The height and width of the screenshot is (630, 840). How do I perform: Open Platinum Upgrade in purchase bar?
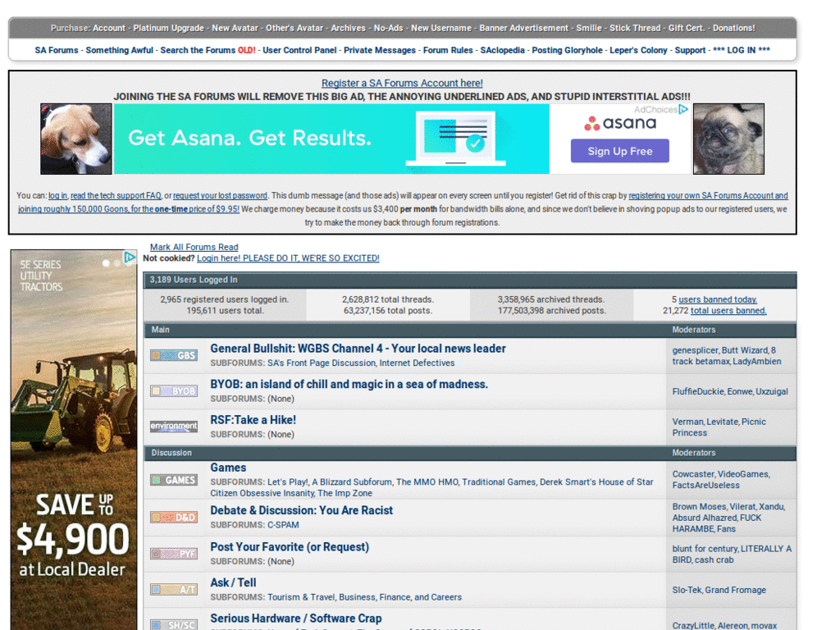click(x=168, y=28)
